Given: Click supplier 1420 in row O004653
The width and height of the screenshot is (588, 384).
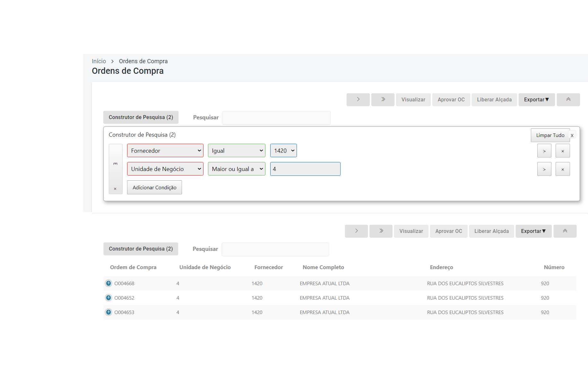Looking at the screenshot, I should [257, 312].
